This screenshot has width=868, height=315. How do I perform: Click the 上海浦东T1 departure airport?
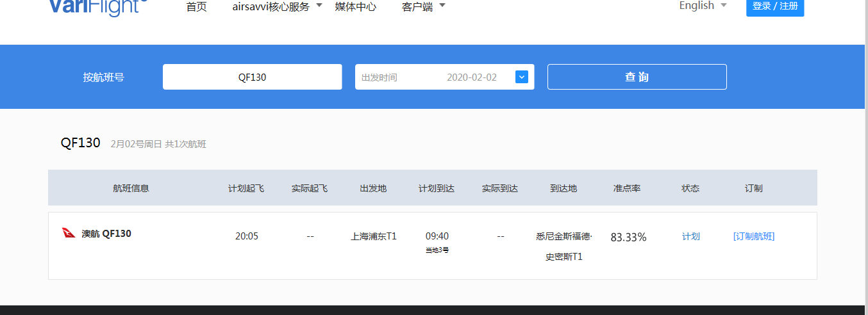[x=374, y=236]
